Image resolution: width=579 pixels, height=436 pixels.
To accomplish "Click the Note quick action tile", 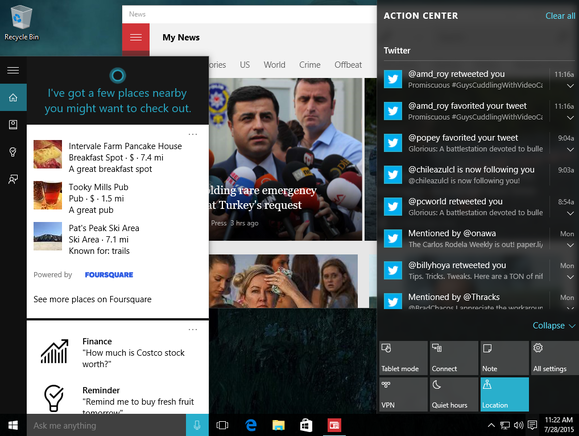I will click(504, 358).
